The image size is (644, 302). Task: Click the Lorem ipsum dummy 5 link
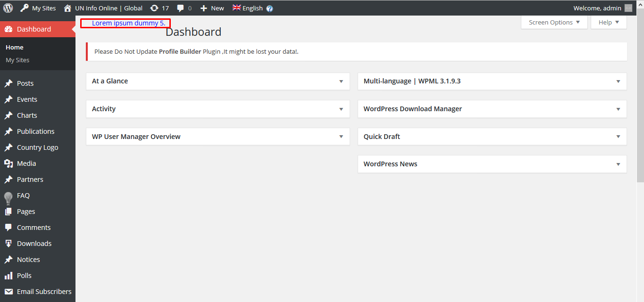pos(129,23)
